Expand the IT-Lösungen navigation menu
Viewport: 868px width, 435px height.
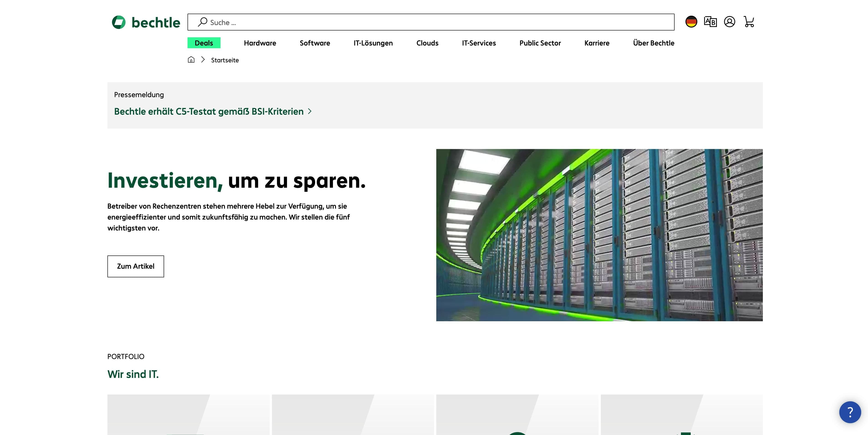click(x=373, y=43)
